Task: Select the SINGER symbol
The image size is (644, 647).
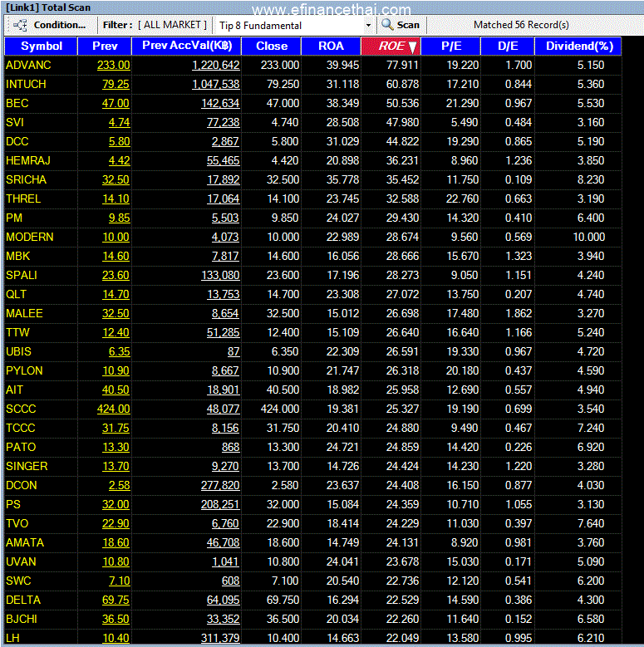Action: coord(27,466)
